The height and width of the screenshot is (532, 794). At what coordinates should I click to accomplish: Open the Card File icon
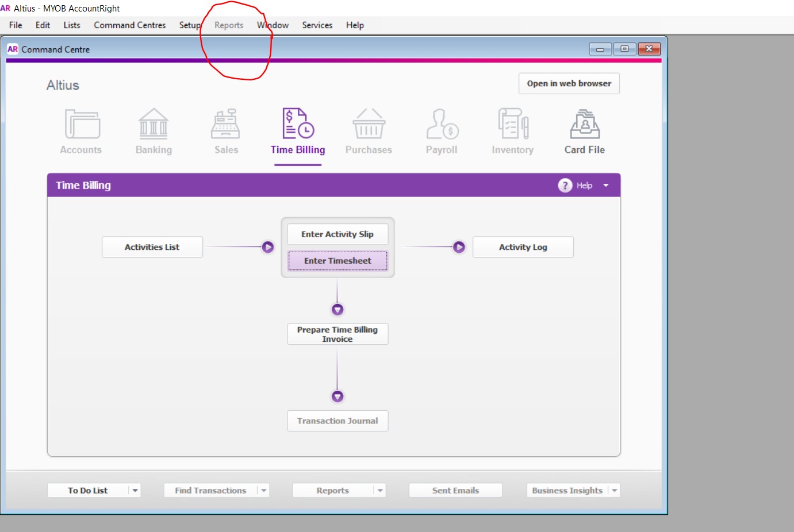pos(585,124)
